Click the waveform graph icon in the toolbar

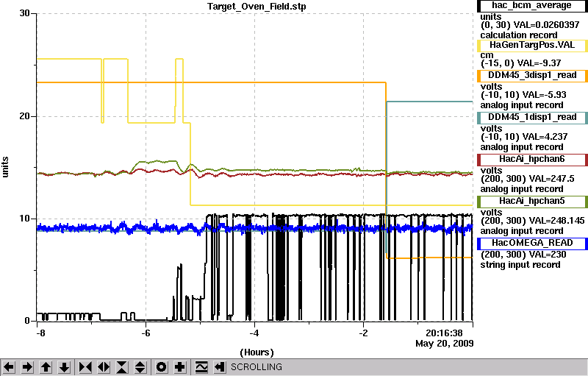(x=201, y=367)
